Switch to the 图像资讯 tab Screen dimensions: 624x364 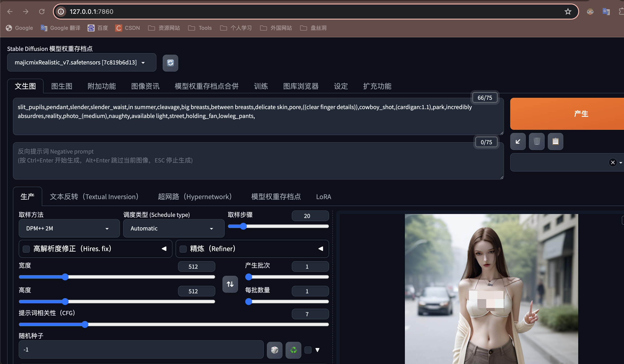(x=145, y=86)
